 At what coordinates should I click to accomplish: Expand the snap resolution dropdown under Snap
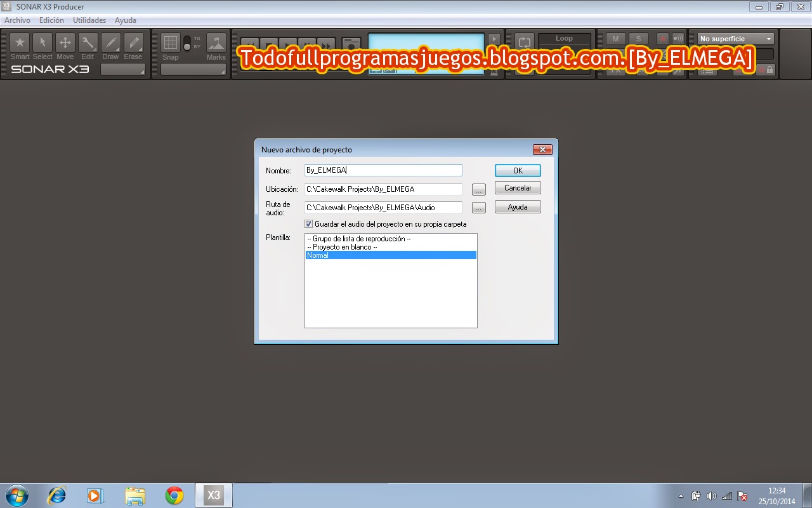click(x=193, y=69)
